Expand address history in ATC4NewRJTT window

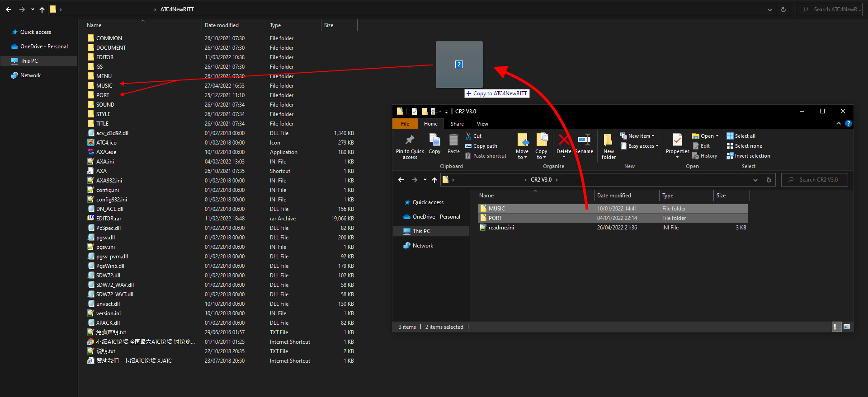click(769, 9)
